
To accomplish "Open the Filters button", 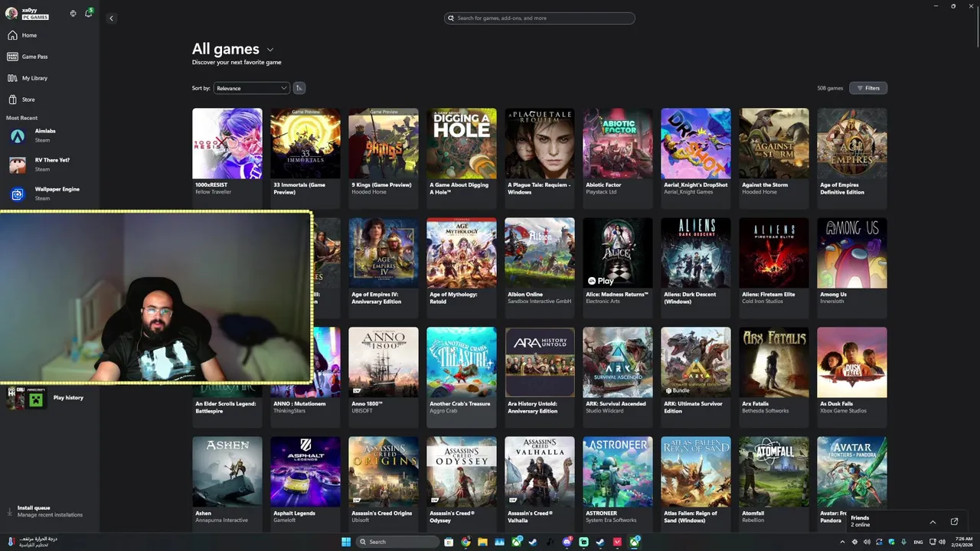I will point(868,88).
